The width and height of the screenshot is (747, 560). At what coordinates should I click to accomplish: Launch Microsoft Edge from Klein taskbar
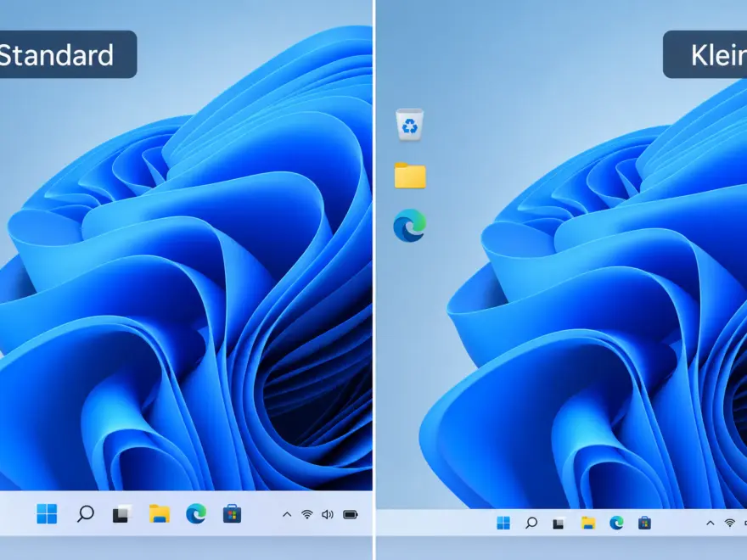(x=616, y=523)
